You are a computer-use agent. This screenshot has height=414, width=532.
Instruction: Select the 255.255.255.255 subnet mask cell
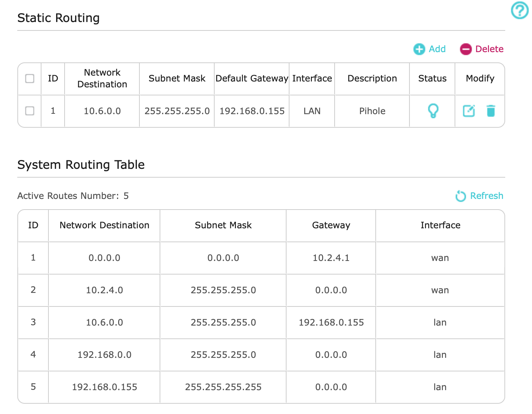pos(223,387)
